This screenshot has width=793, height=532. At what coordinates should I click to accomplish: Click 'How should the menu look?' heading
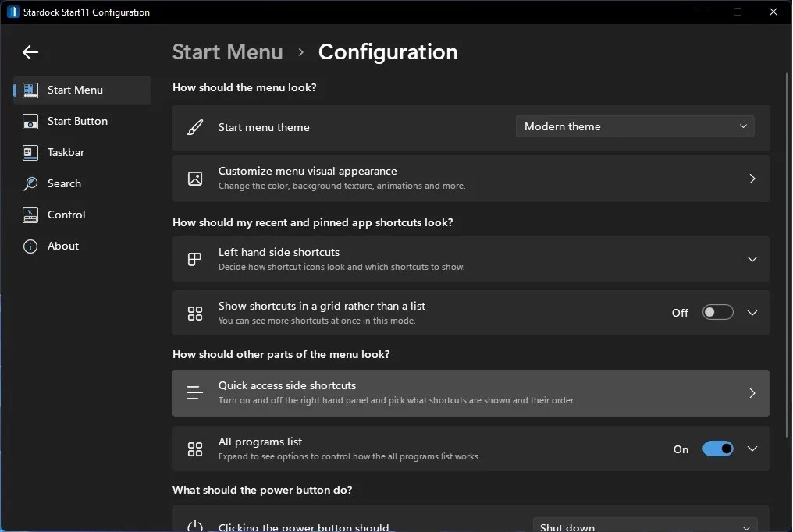coord(244,87)
